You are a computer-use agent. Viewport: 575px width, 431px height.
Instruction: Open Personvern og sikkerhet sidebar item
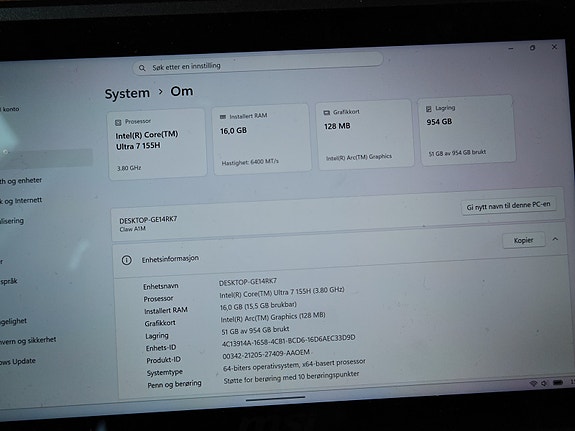tap(28, 340)
